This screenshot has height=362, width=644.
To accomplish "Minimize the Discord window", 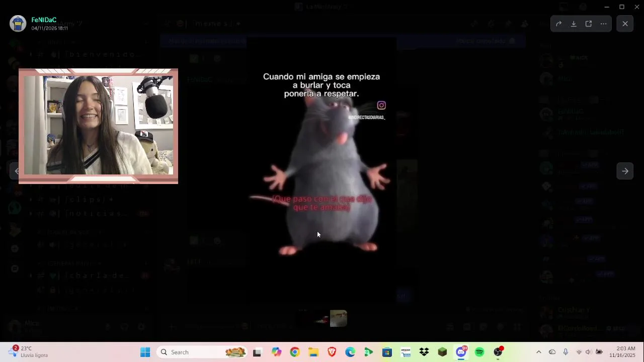I will click(x=607, y=7).
